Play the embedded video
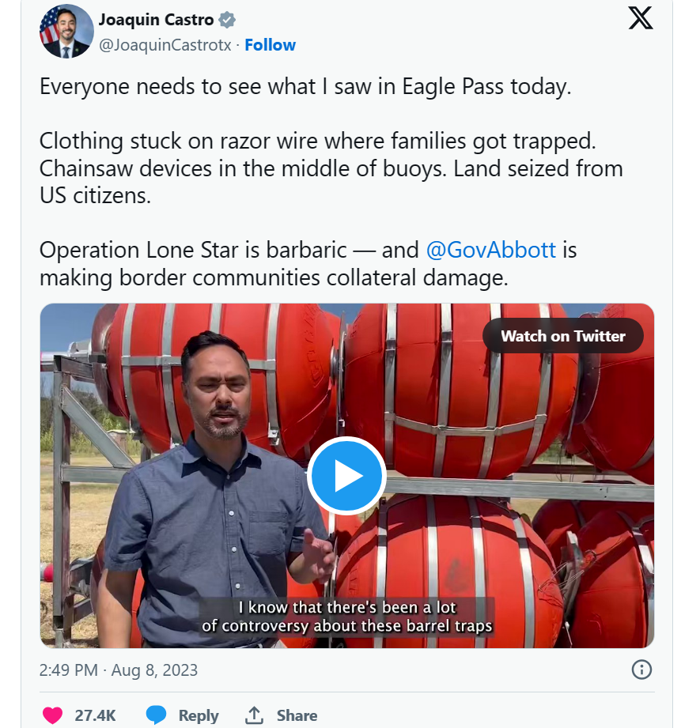This screenshot has height=728, width=700. tap(346, 476)
